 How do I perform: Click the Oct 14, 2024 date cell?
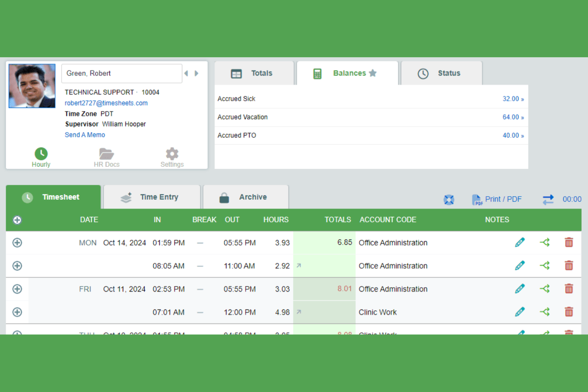[x=124, y=243]
